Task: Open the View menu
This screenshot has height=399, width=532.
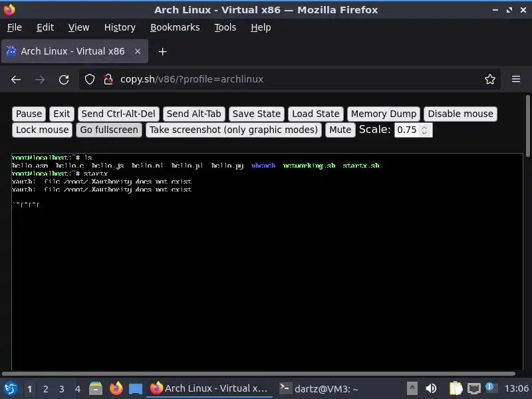Action: pyautogui.click(x=78, y=27)
